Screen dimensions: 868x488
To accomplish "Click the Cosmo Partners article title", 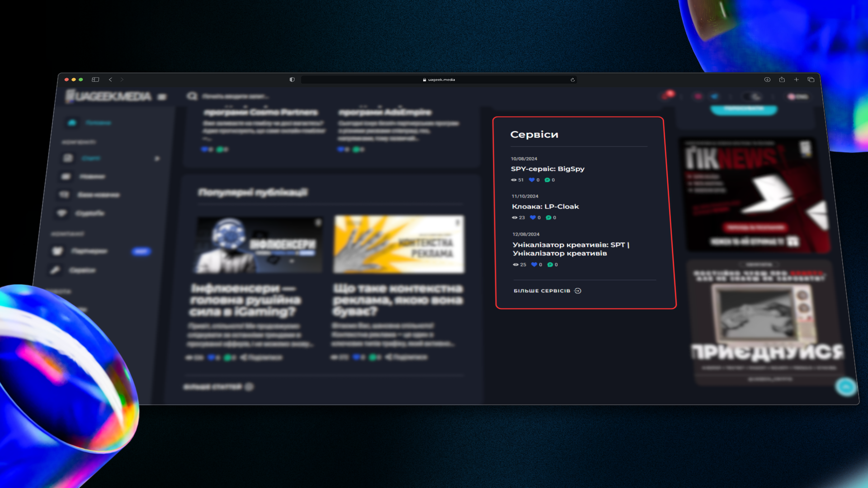I will (x=261, y=112).
